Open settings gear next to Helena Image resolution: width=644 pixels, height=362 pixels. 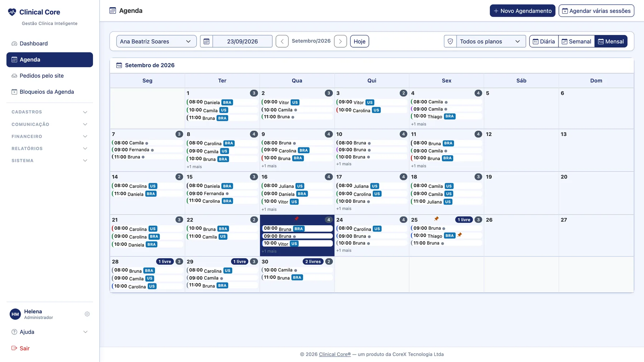(x=87, y=314)
